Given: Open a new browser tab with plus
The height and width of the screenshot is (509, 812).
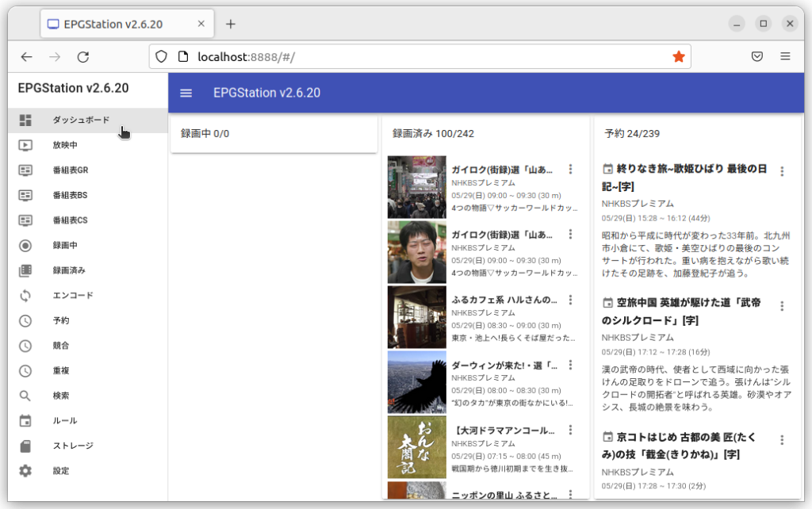Looking at the screenshot, I should (231, 25).
